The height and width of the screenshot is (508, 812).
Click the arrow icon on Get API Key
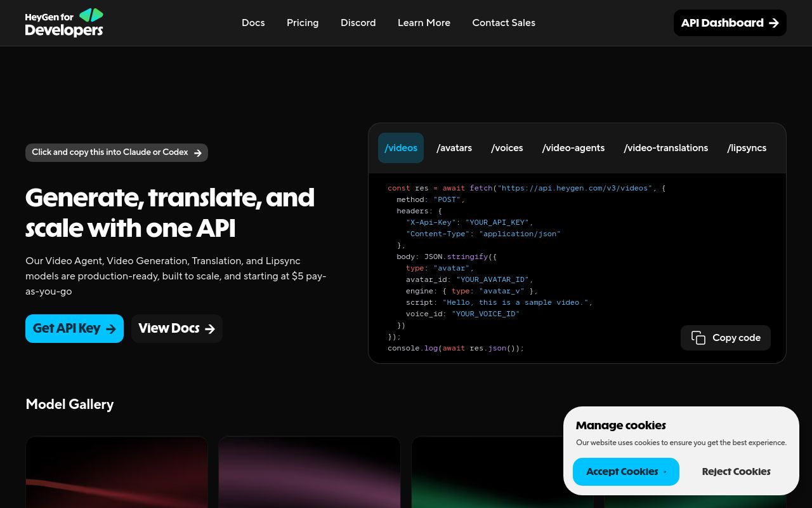111,329
